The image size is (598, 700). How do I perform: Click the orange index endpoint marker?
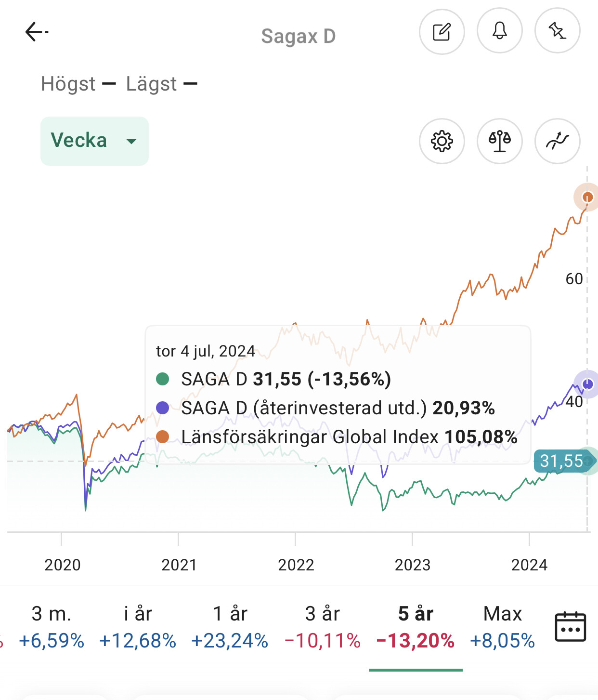pyautogui.click(x=587, y=197)
